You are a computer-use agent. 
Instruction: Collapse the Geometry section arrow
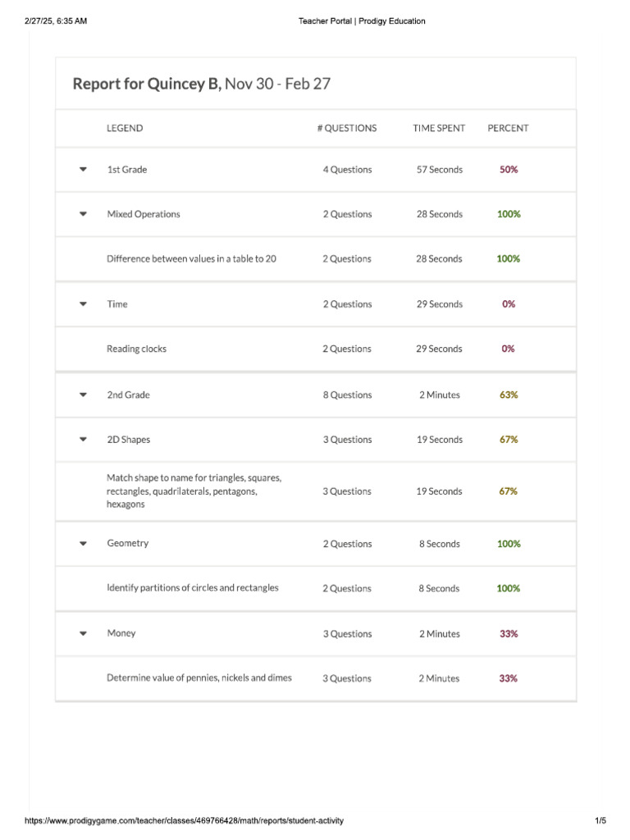point(83,543)
